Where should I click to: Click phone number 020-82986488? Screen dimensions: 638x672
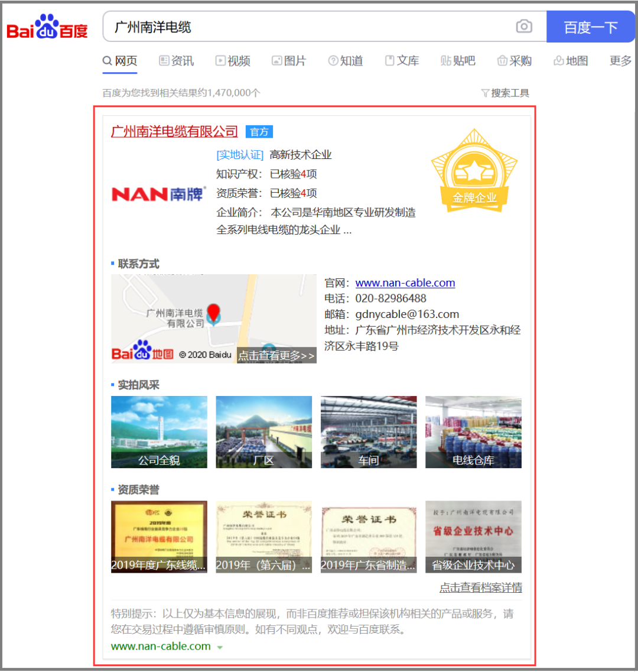pos(390,298)
